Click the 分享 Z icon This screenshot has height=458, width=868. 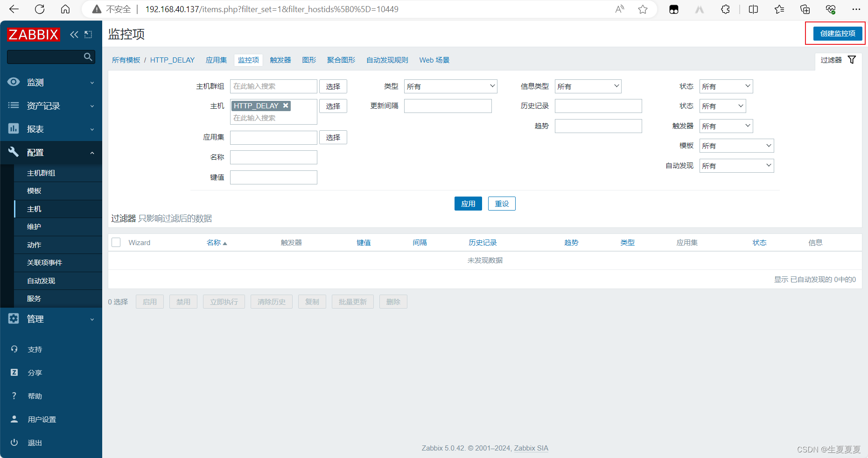pyautogui.click(x=14, y=373)
